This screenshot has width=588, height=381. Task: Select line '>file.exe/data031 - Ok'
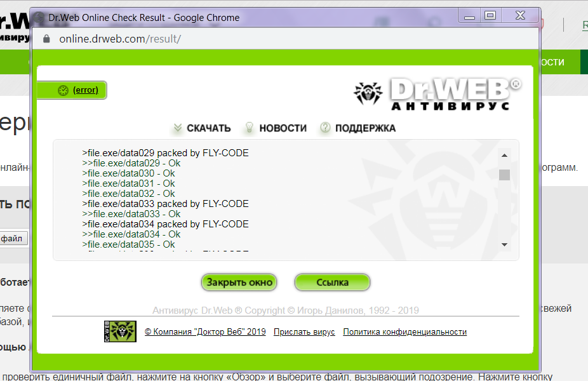pyautogui.click(x=129, y=184)
